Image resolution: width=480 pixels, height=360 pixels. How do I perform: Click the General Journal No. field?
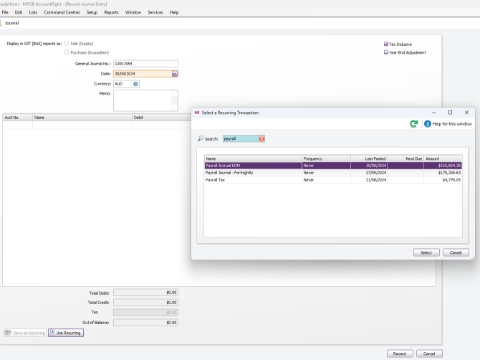pyautogui.click(x=146, y=64)
